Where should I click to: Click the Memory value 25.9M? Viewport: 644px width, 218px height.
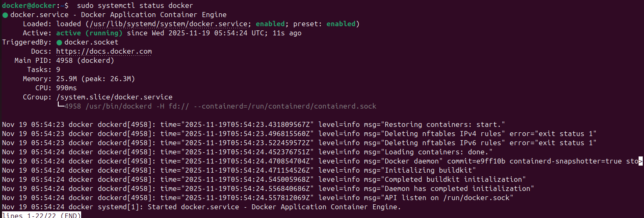pyautogui.click(x=67, y=79)
